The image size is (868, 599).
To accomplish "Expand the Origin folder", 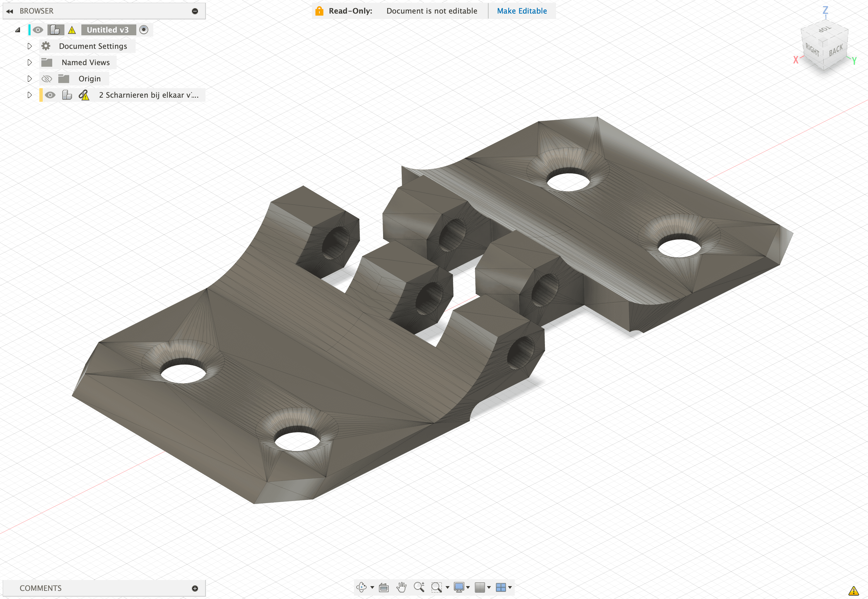I will (x=29, y=79).
